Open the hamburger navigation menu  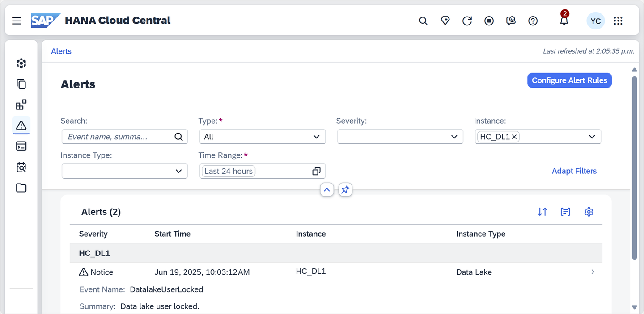17,21
